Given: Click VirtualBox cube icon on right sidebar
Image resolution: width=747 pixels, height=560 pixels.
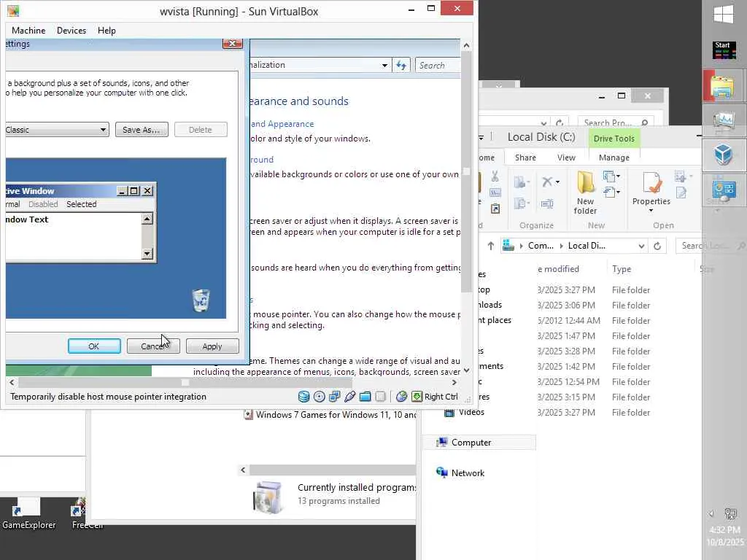Looking at the screenshot, I should 723,155.
